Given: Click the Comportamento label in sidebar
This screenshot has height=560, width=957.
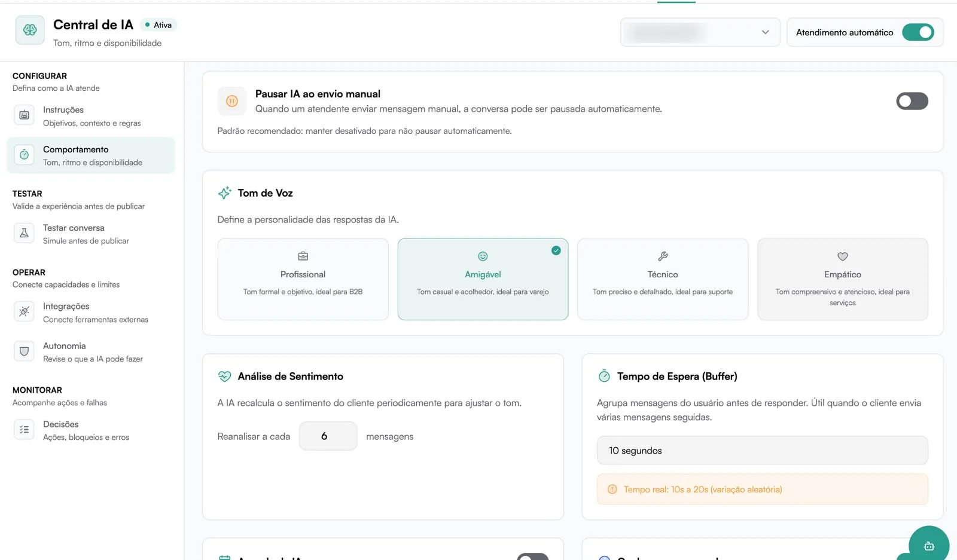Looking at the screenshot, I should pos(76,149).
